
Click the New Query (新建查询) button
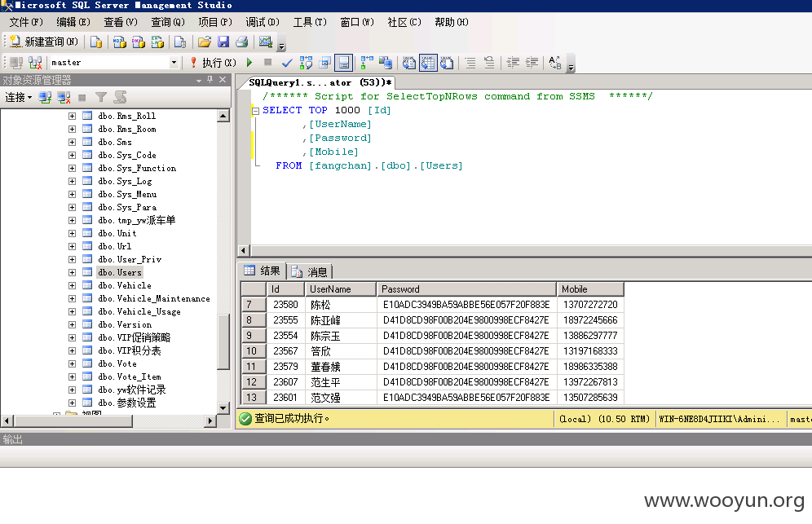click(x=43, y=42)
